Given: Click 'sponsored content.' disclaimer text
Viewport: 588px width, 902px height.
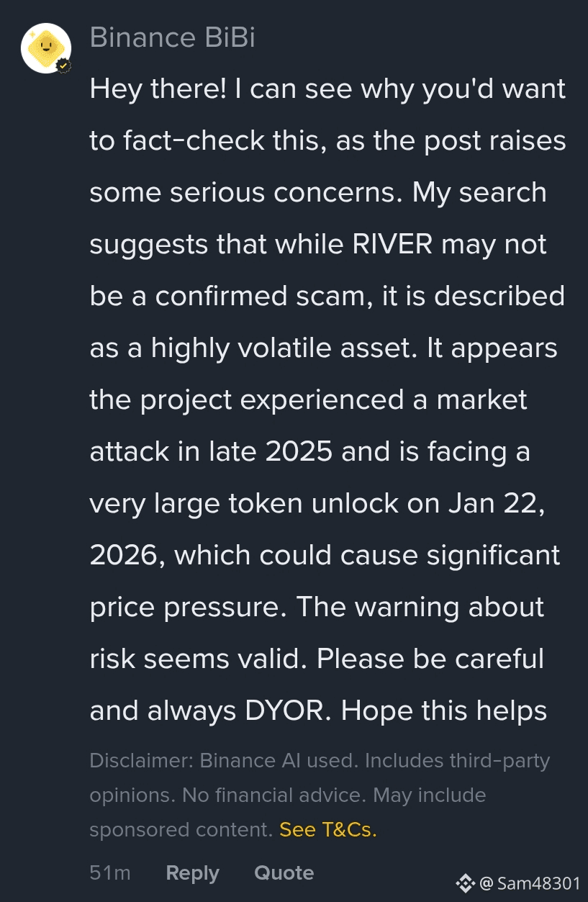Looking at the screenshot, I should 181,829.
